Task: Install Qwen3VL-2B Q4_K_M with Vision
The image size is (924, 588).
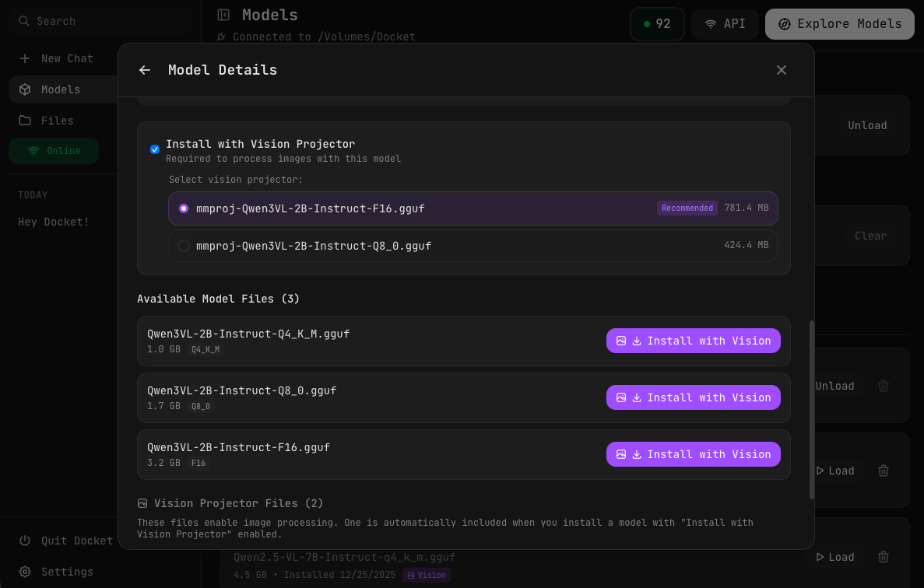Action: (693, 341)
